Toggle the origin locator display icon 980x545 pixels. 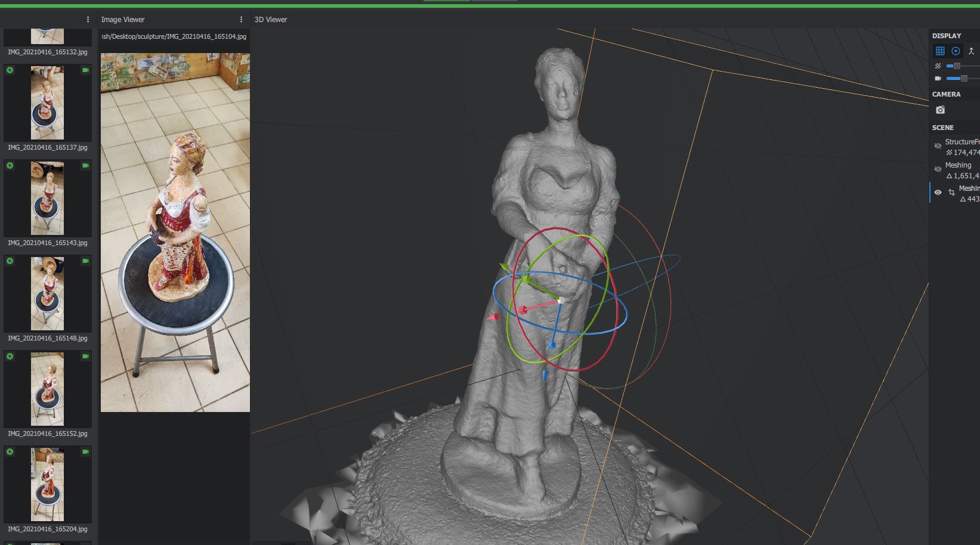pos(971,51)
